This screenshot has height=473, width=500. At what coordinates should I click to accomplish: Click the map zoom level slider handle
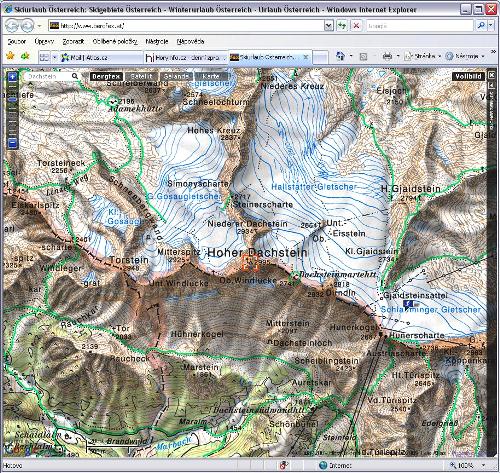pyautogui.click(x=12, y=99)
